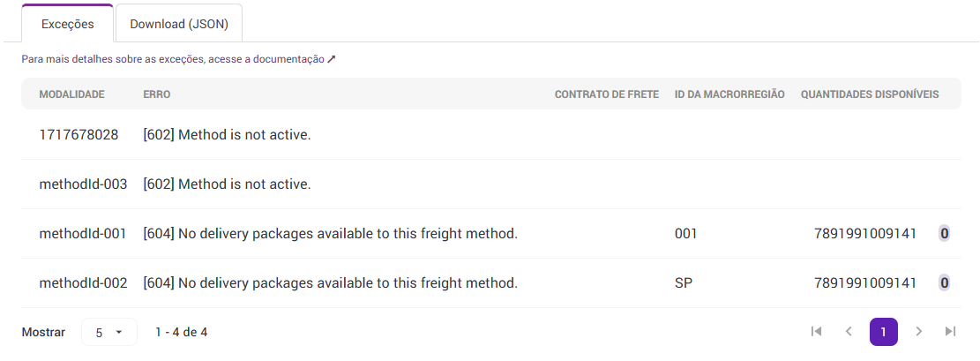The image size is (980, 361).
Task: Click the Erro column header
Action: [x=157, y=94]
